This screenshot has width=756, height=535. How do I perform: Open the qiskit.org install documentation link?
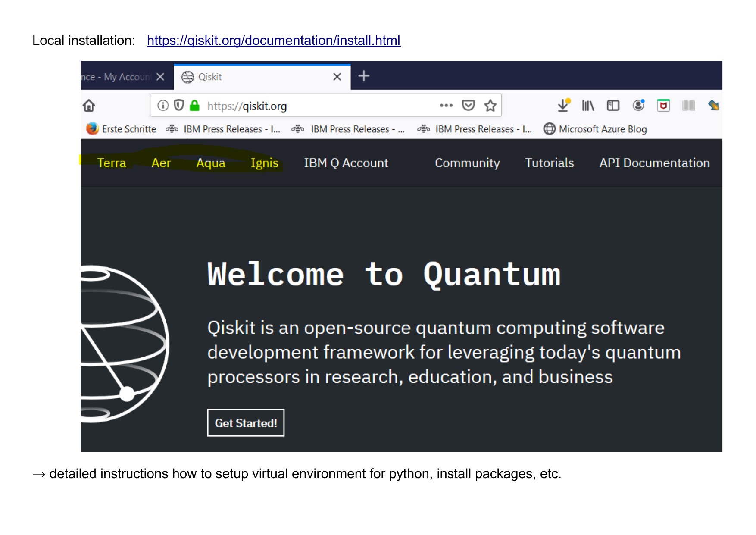(273, 41)
